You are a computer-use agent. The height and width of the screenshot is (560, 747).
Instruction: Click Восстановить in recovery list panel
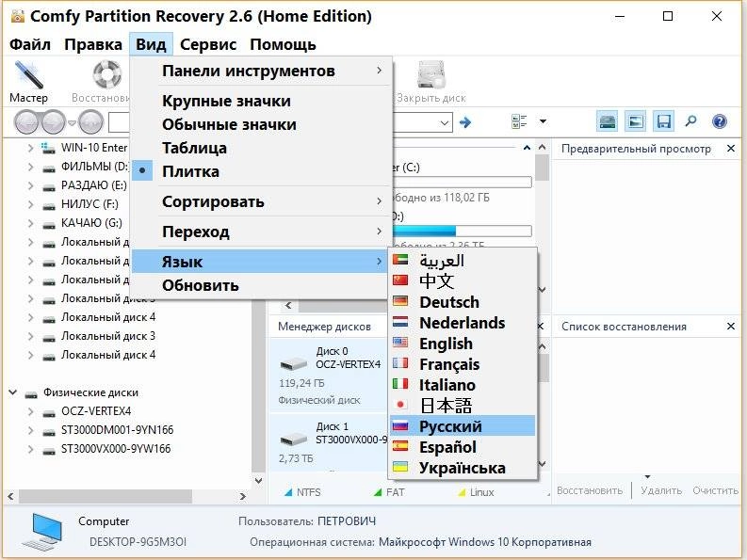pyautogui.click(x=590, y=490)
